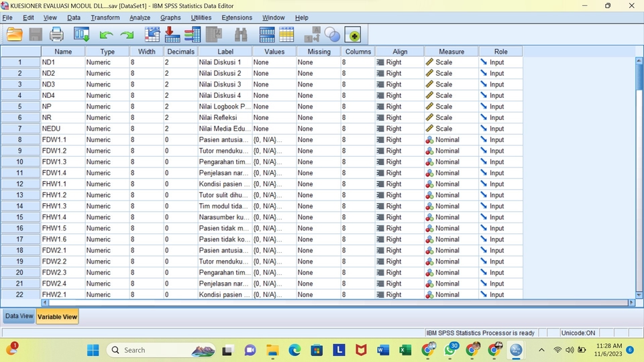Open Excel from the taskbar
Image resolution: width=644 pixels, height=362 pixels.
tap(405, 350)
